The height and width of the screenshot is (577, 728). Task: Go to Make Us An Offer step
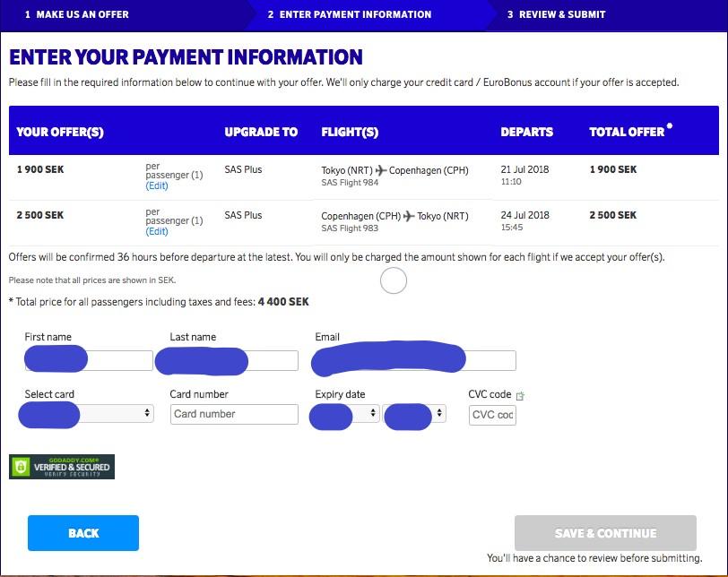[x=77, y=14]
